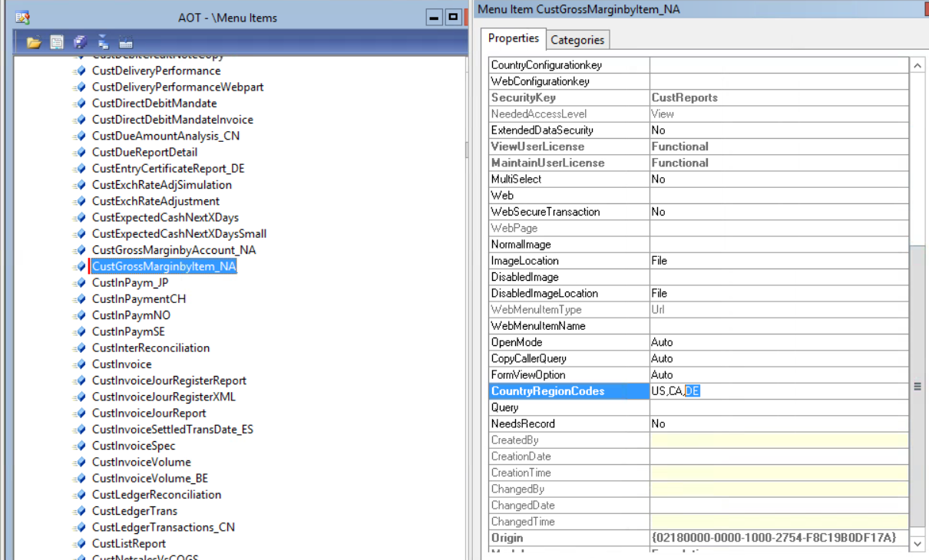Click the fifth and last AOT toolbar icon

(x=126, y=43)
